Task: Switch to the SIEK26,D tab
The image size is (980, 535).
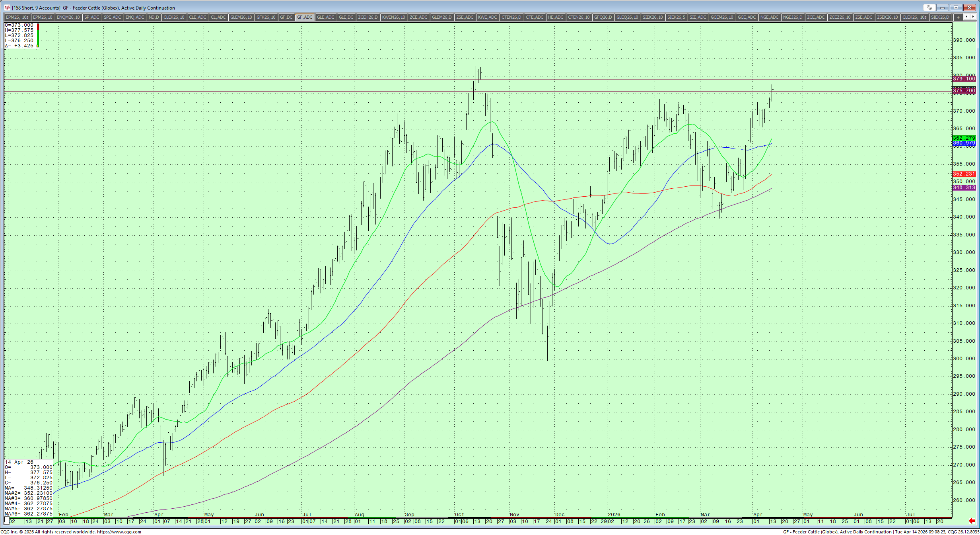Action: (940, 17)
